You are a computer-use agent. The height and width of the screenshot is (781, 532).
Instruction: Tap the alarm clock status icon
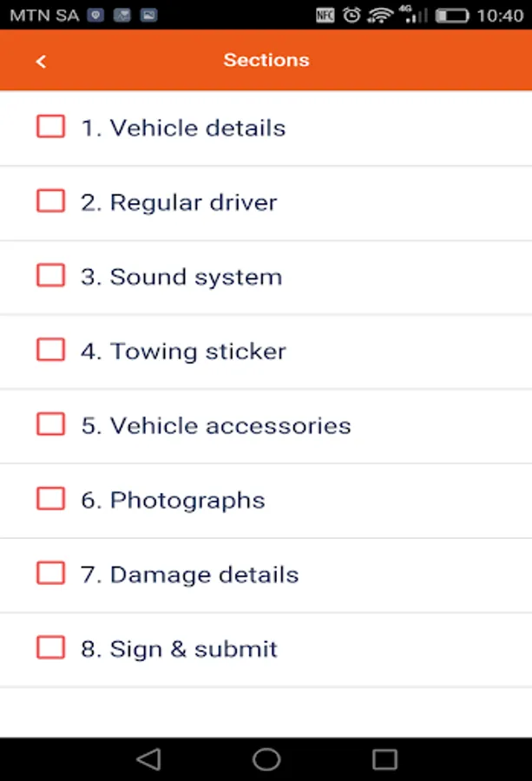pyautogui.click(x=351, y=16)
